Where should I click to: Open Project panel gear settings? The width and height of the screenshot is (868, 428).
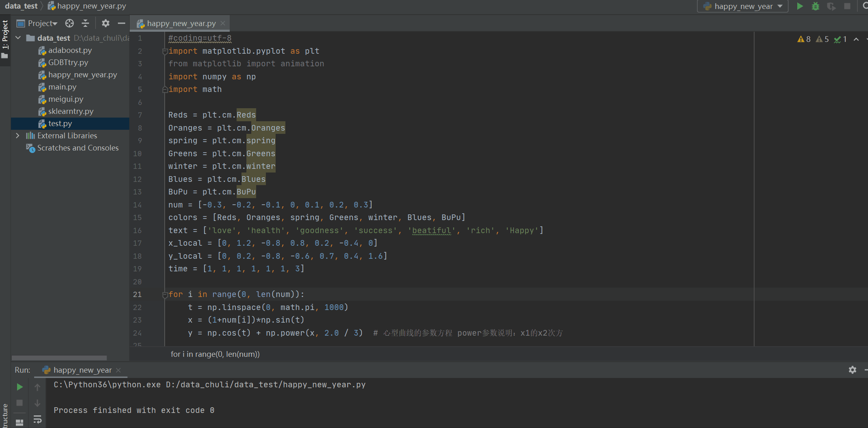106,23
